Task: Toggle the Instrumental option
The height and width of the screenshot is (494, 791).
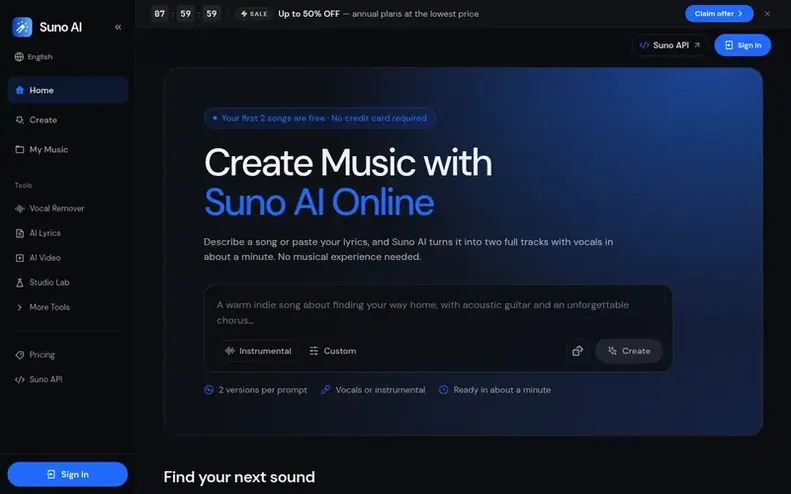Action: coord(258,351)
